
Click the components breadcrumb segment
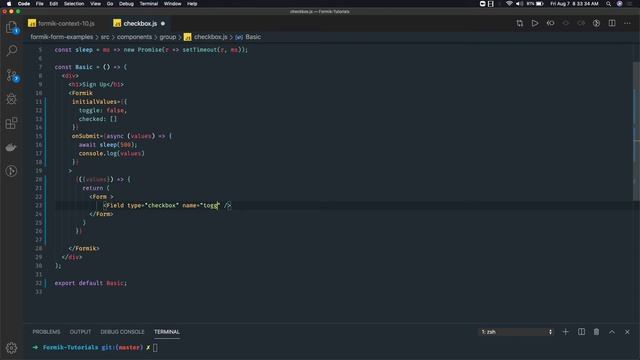(134, 37)
